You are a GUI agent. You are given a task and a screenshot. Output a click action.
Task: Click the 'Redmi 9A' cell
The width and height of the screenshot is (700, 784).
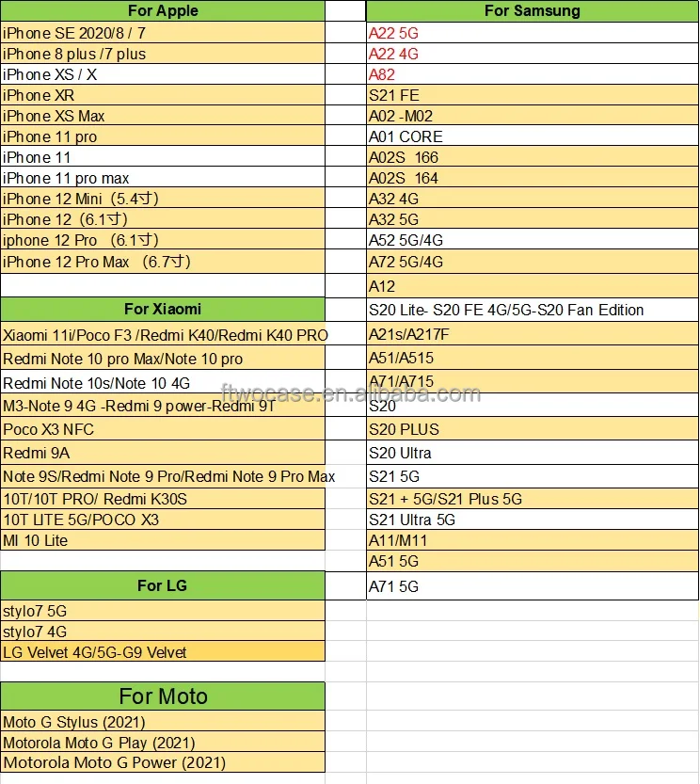pyautogui.click(x=162, y=453)
